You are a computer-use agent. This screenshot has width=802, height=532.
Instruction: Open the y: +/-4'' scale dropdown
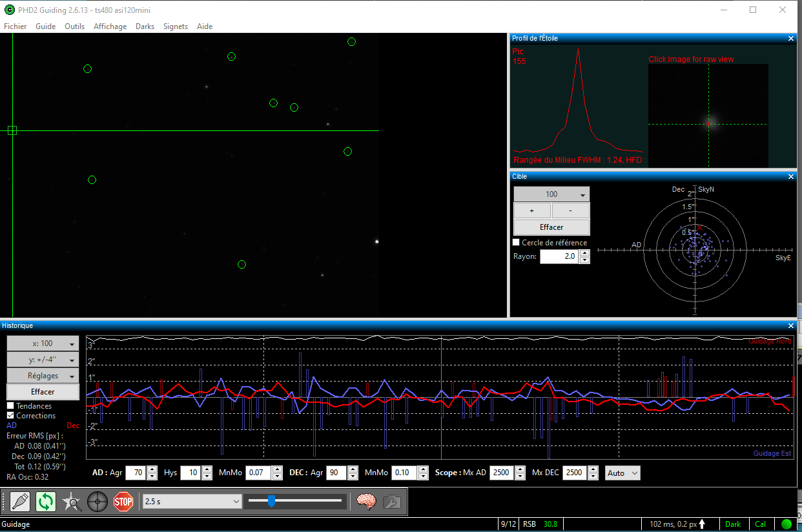point(43,360)
